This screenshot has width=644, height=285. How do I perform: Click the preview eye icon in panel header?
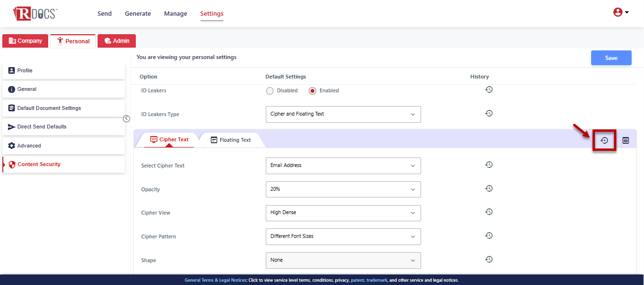click(626, 140)
